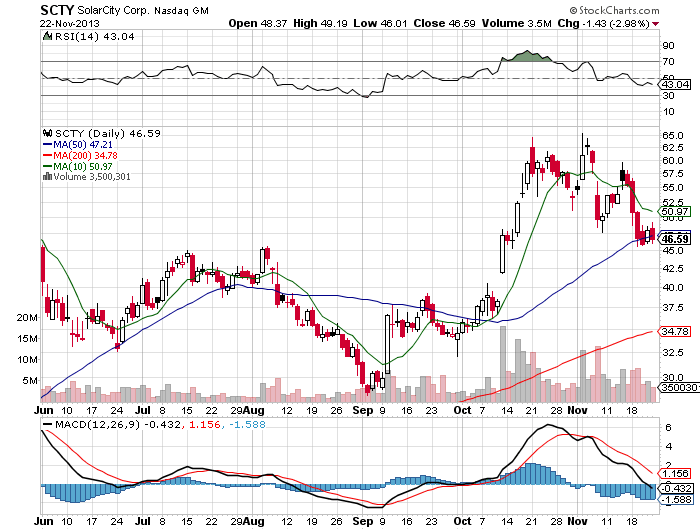The image size is (700, 530).
Task: Click the Low 46.01 value
Action: coord(380,23)
